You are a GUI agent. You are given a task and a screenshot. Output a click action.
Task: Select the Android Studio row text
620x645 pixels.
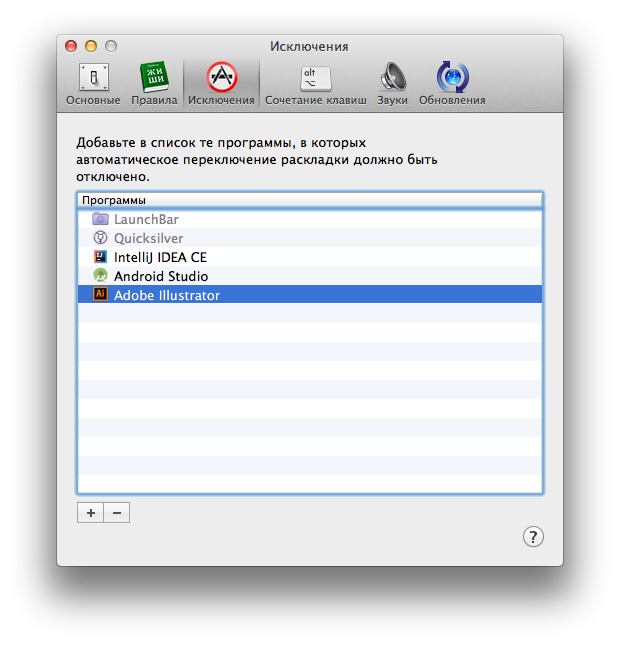pyautogui.click(x=161, y=276)
